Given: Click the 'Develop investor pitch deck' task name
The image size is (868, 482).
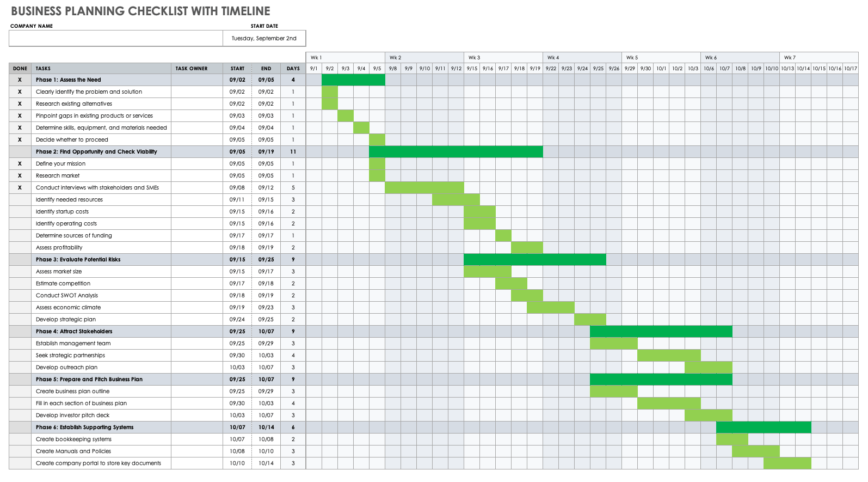Looking at the screenshot, I should pos(73,416).
